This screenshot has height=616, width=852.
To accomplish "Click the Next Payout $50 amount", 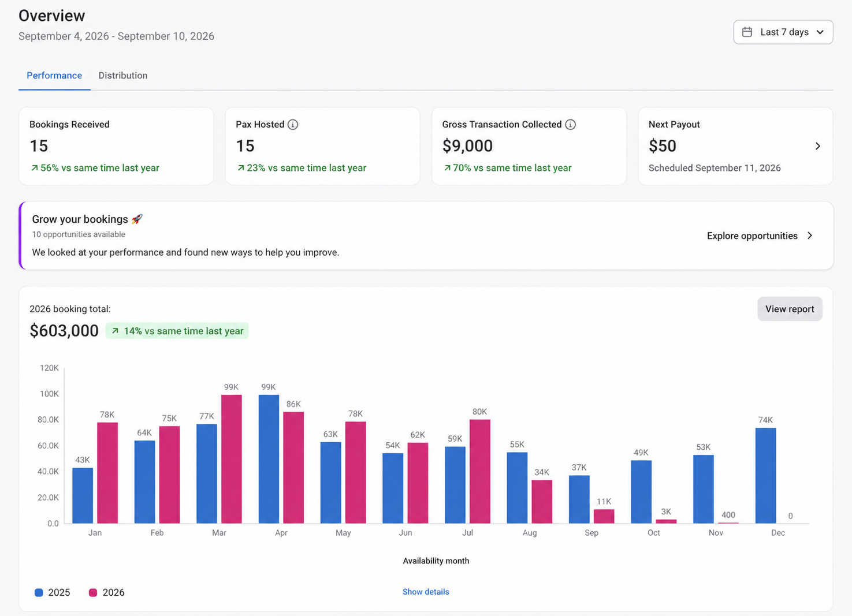I will pyautogui.click(x=663, y=146).
